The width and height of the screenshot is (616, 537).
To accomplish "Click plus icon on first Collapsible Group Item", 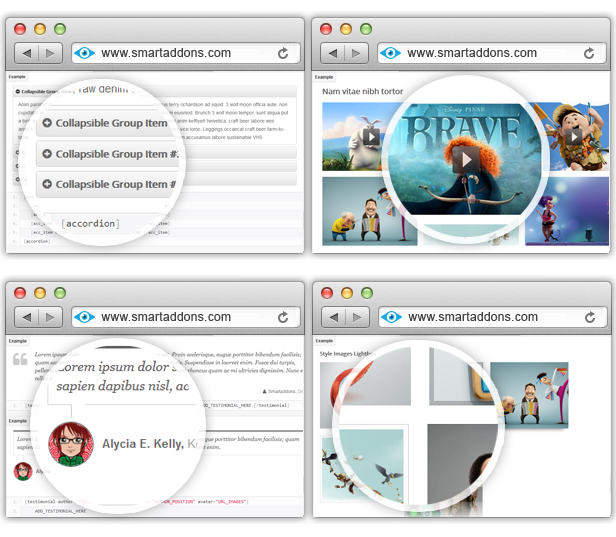I will point(47,123).
